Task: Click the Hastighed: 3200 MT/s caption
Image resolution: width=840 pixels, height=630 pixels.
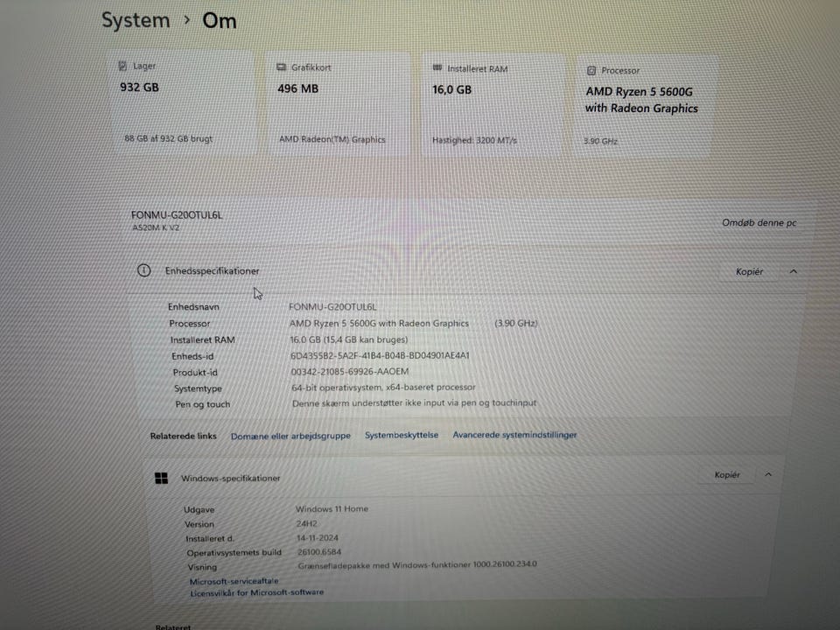Action: 474,140
